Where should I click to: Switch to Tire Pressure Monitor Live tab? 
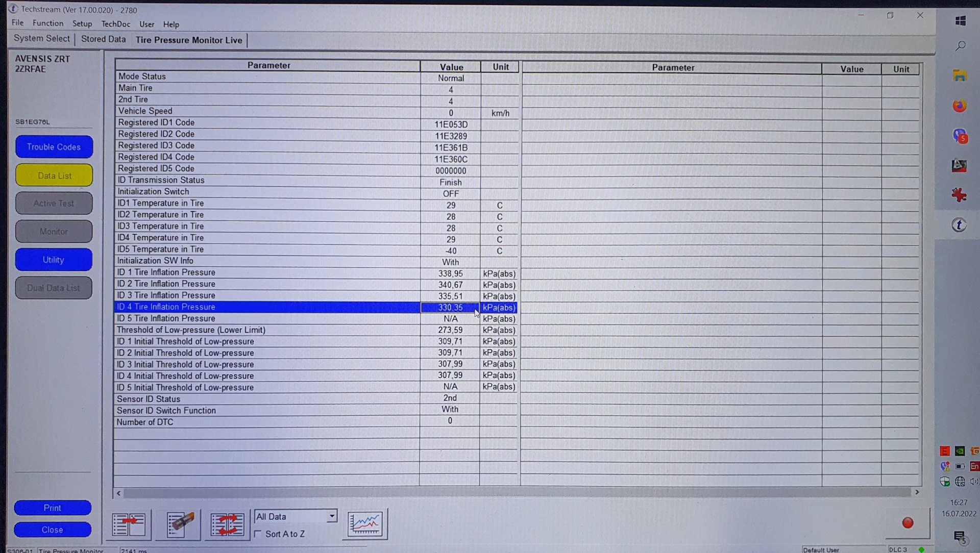click(188, 39)
